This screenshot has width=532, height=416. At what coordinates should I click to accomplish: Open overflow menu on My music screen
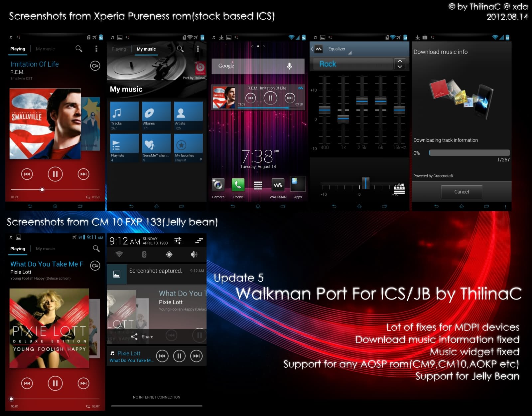click(x=198, y=49)
